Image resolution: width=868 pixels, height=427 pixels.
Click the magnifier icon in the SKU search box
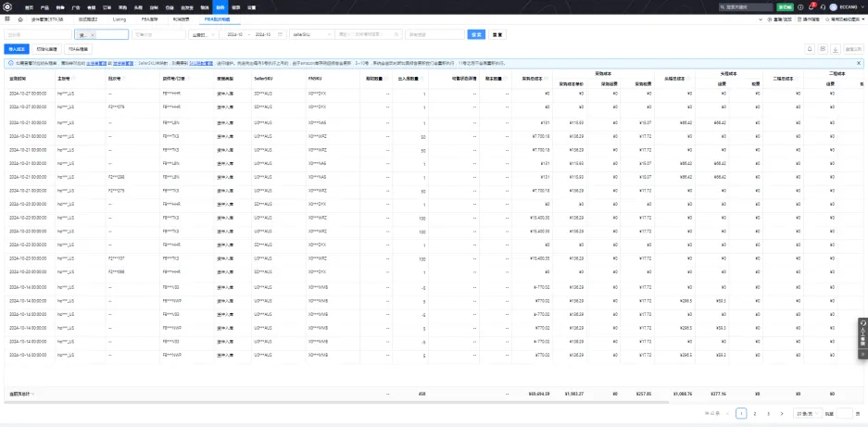[x=396, y=34]
